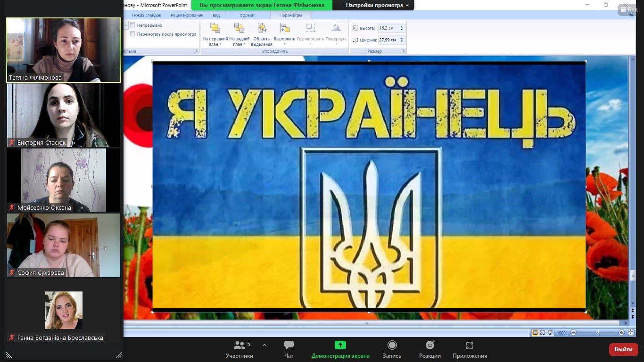Open the Чат chat panel
This screenshot has height=362, width=644.
289,349
